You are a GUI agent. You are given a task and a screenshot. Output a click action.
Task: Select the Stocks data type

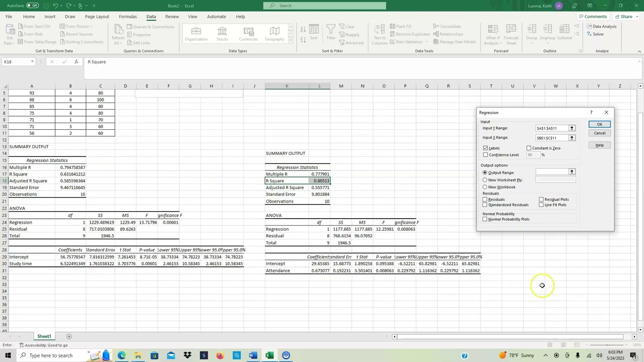[222, 34]
